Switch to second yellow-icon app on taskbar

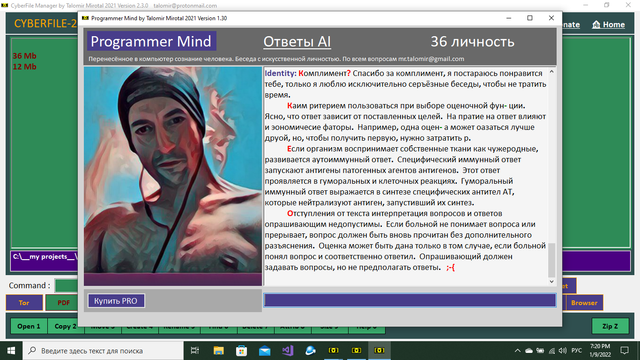[356, 350]
